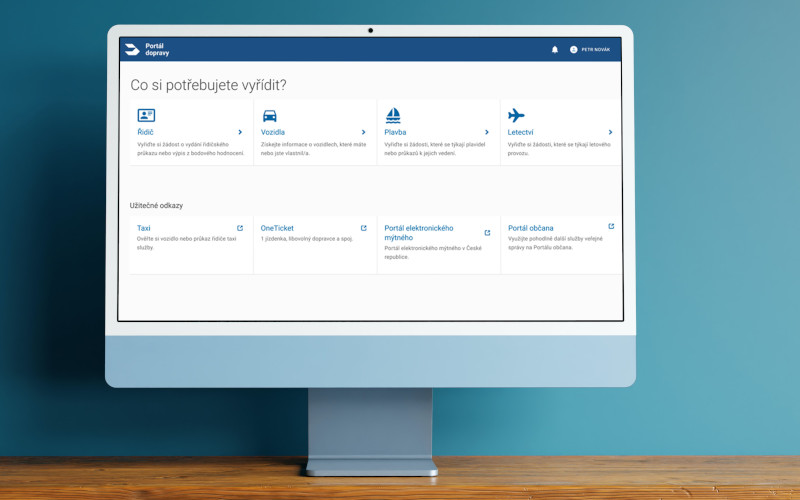The image size is (800, 500).
Task: Click the driver license card icon
Action: click(x=146, y=115)
